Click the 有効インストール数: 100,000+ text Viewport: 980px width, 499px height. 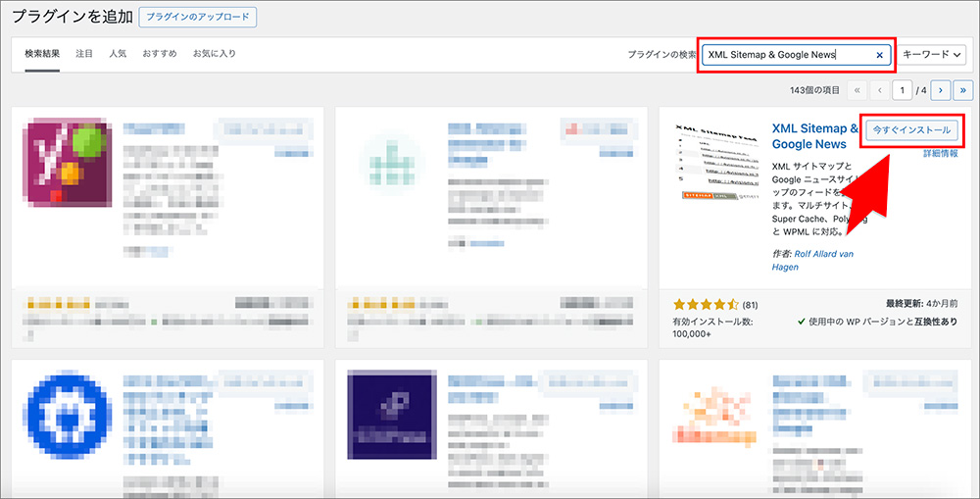pos(713,327)
